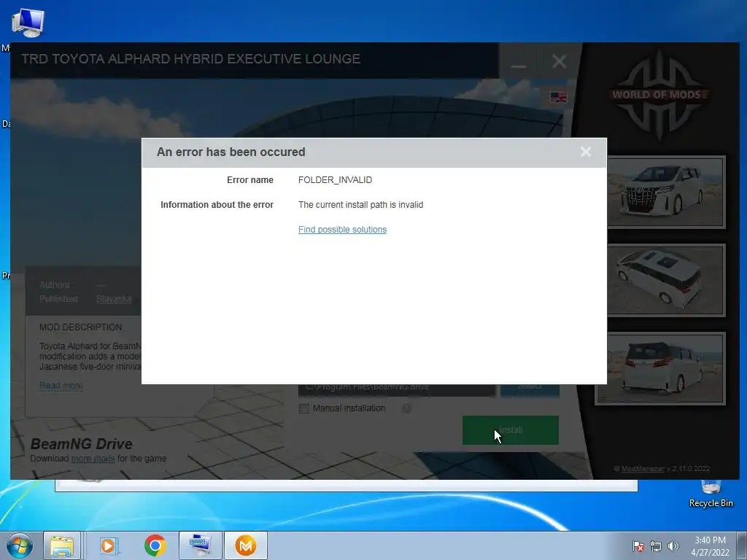Open the volume speaker tray icon
The height and width of the screenshot is (560, 747).
coord(673,546)
